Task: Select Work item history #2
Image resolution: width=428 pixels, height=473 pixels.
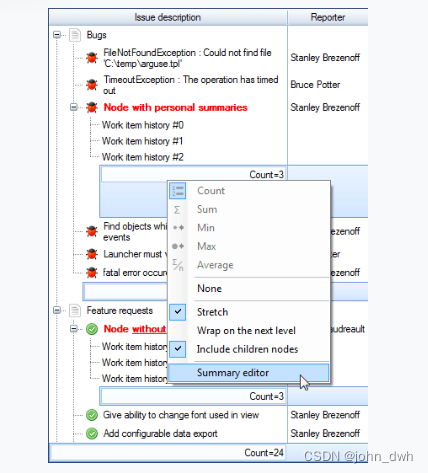Action: pos(143,157)
